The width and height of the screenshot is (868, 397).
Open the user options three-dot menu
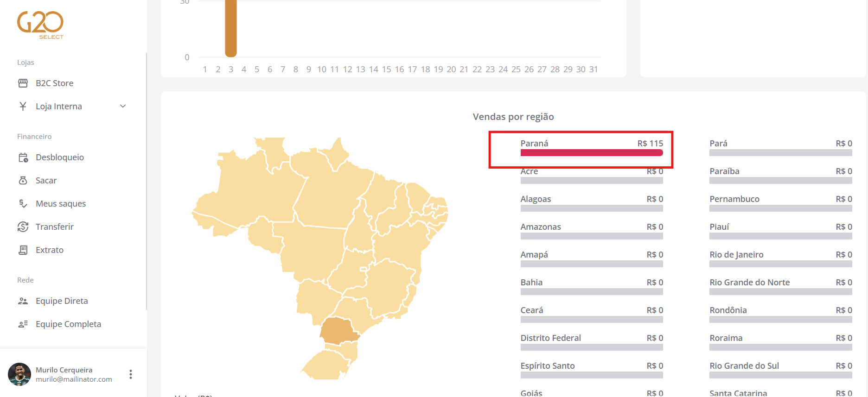coord(131,374)
